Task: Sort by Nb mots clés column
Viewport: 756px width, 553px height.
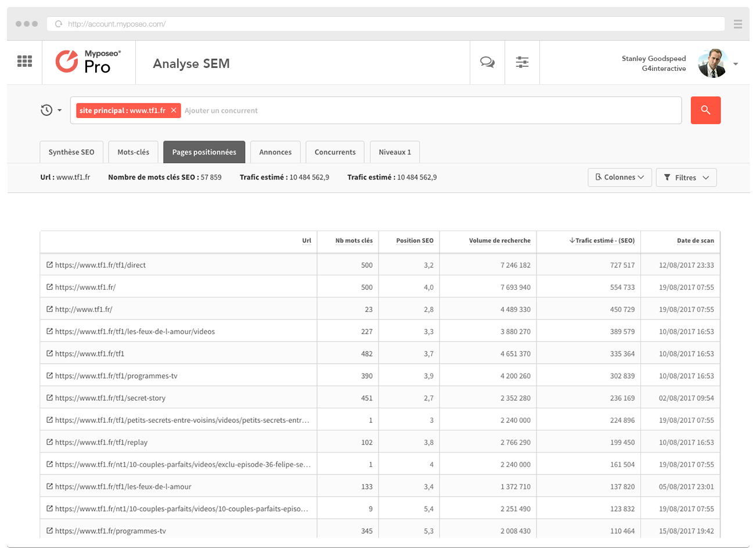Action: (354, 240)
